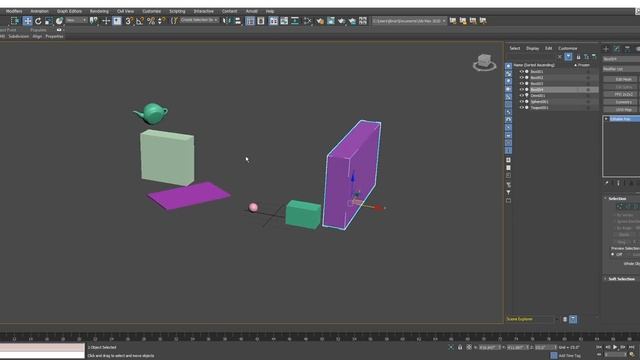Viewport: 640px width, 360px height.
Task: Open the Graph Editors menu
Action: [x=69, y=11]
